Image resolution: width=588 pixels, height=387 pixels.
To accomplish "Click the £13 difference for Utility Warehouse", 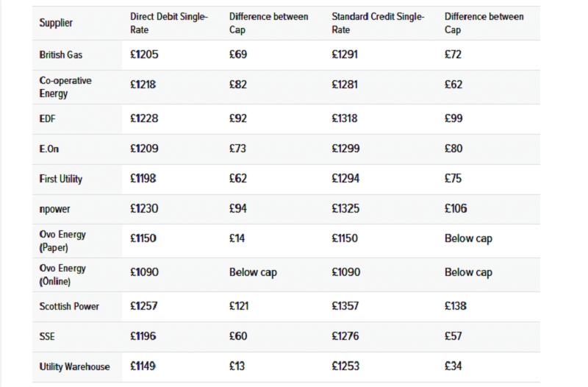I will pyautogui.click(x=237, y=366).
